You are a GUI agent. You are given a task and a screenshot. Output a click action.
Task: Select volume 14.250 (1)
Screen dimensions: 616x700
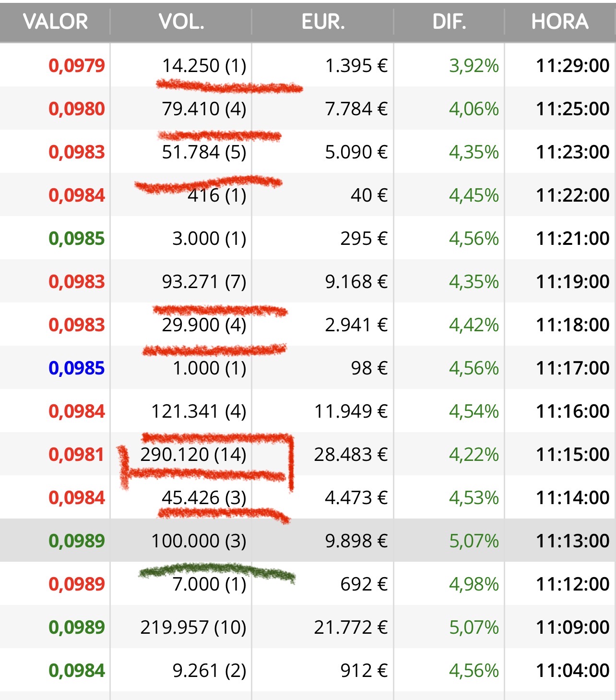coord(204,65)
